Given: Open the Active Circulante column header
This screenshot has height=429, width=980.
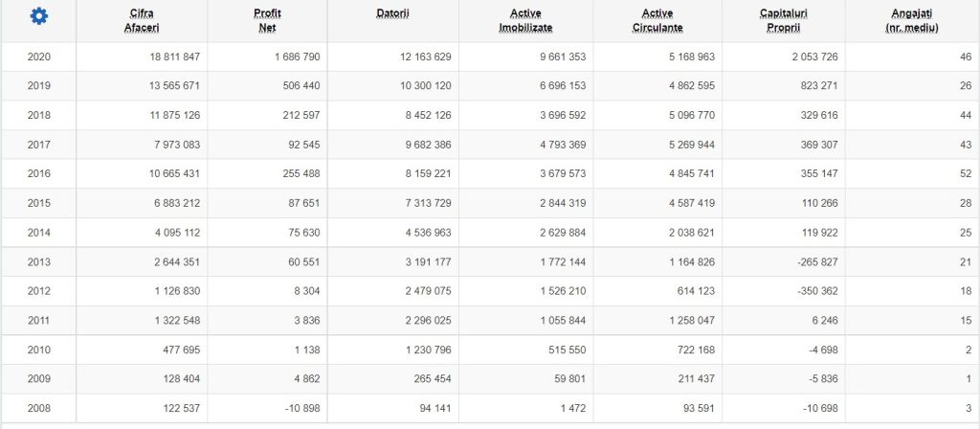Looking at the screenshot, I should tap(657, 20).
